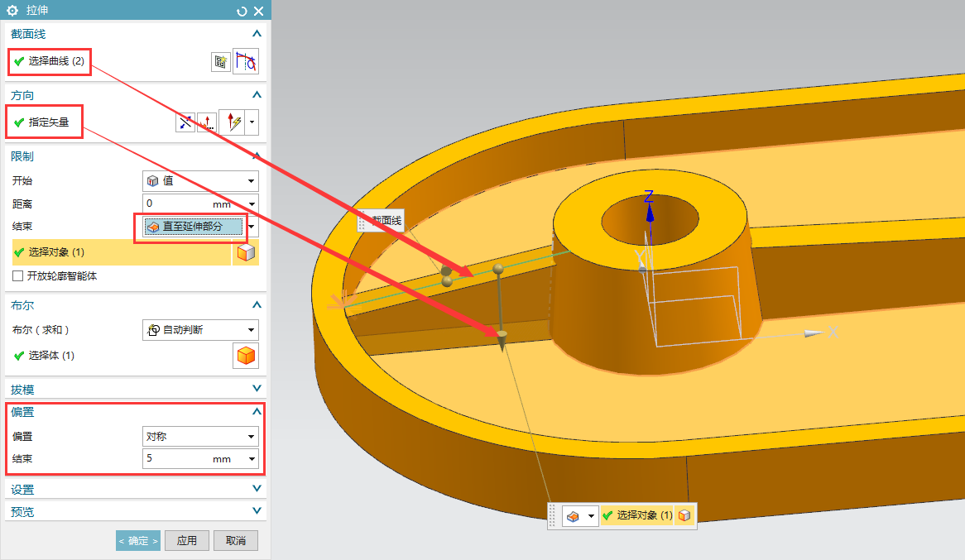Collapse the 偏置 section
The height and width of the screenshot is (560, 965).
(x=257, y=411)
